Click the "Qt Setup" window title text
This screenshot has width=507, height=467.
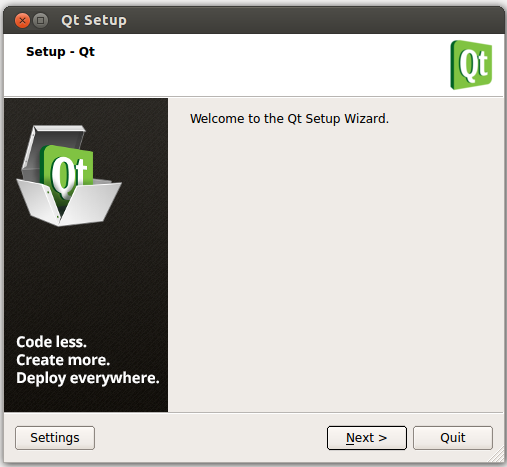coord(94,20)
